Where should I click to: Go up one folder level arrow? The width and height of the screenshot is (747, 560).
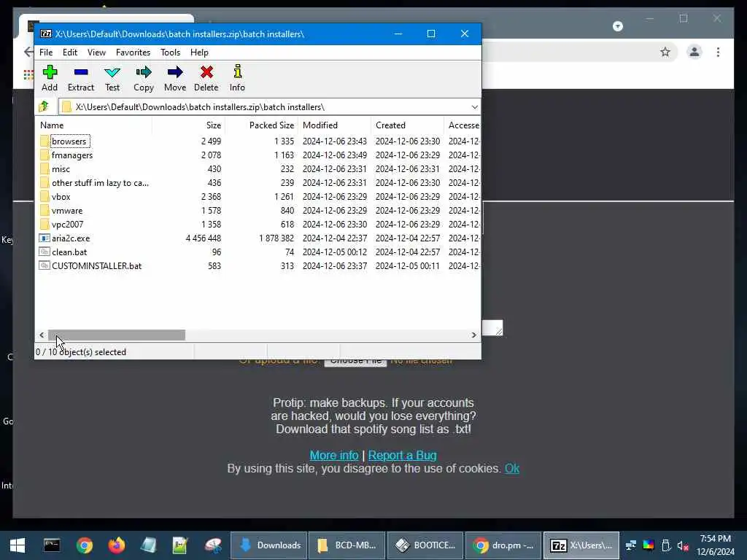(x=44, y=106)
